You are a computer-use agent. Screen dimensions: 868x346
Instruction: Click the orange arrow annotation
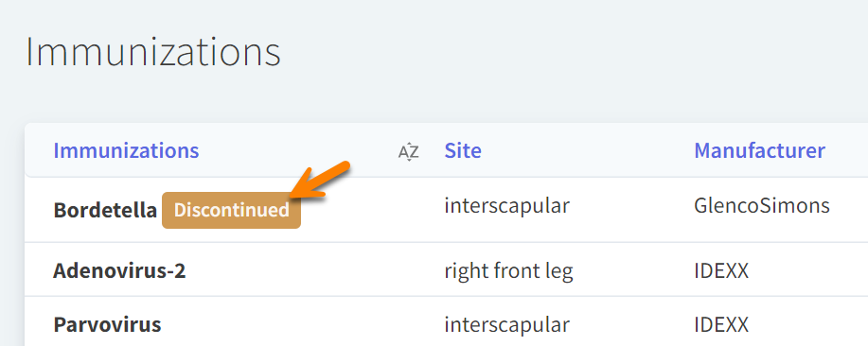pos(321,180)
